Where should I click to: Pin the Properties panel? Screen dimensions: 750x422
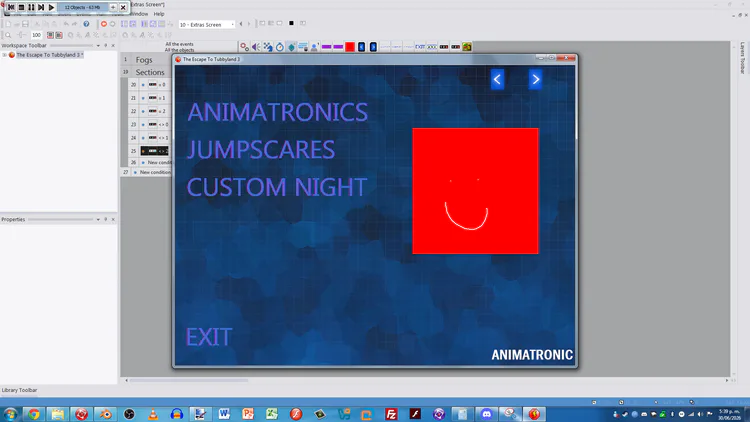[x=106, y=219]
